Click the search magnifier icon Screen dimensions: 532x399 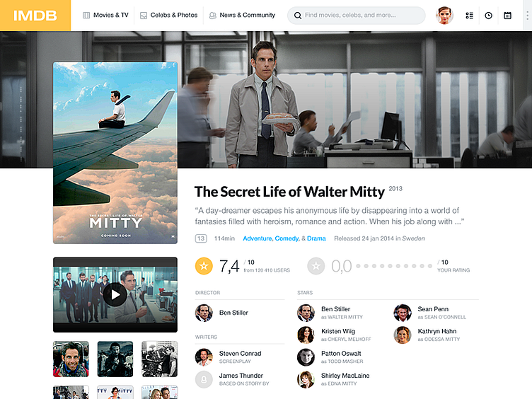(298, 16)
